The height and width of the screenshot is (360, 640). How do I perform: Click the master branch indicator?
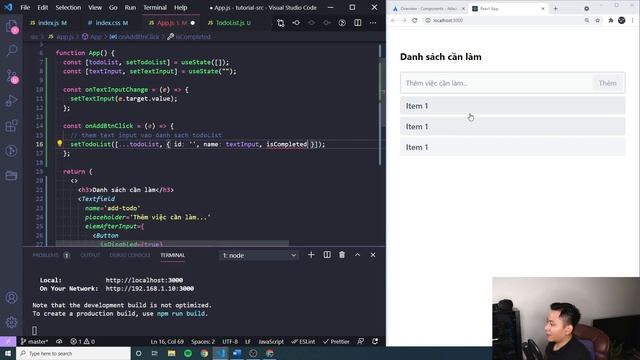[34, 342]
